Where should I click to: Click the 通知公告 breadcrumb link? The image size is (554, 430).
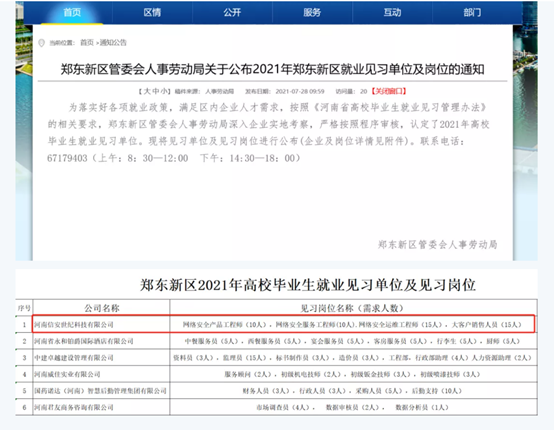[x=113, y=43]
